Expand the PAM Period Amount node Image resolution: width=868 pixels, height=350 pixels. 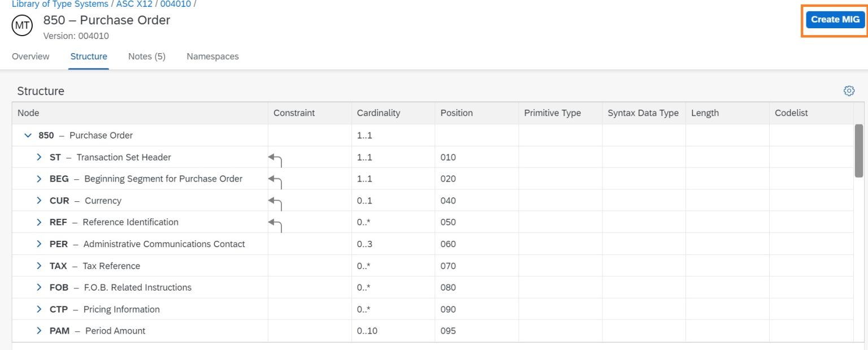coord(38,331)
